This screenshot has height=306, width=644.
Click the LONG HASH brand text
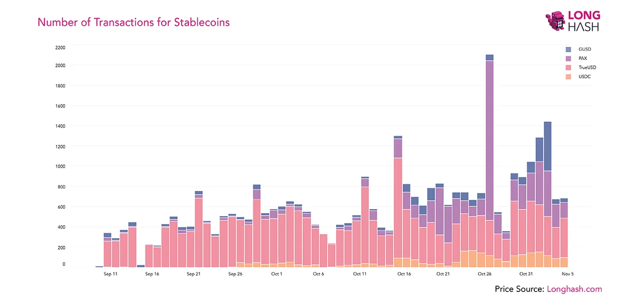pos(584,21)
